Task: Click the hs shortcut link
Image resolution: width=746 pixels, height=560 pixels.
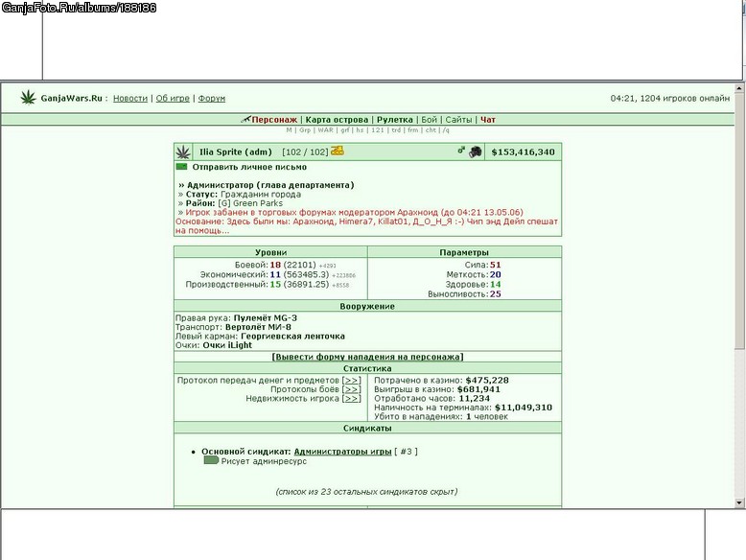Action: tap(360, 129)
